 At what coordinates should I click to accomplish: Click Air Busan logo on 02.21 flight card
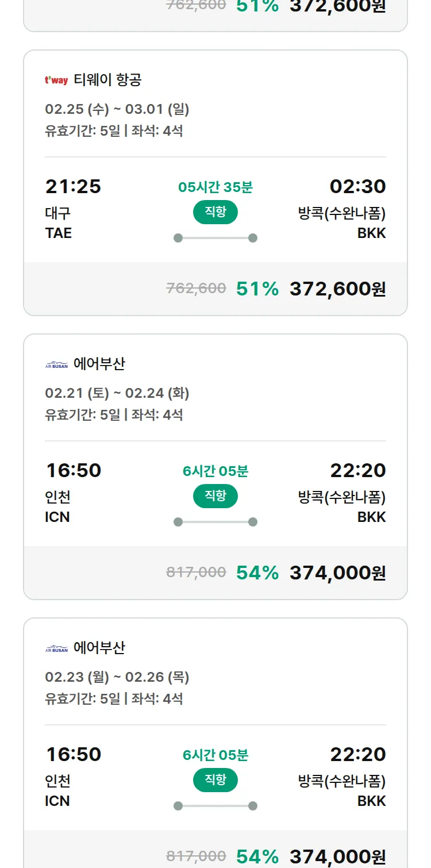(x=56, y=364)
